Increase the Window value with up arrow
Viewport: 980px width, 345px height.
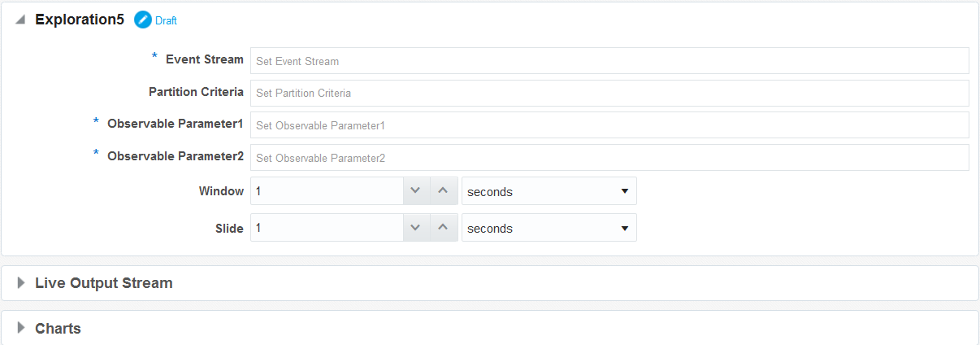[442, 191]
